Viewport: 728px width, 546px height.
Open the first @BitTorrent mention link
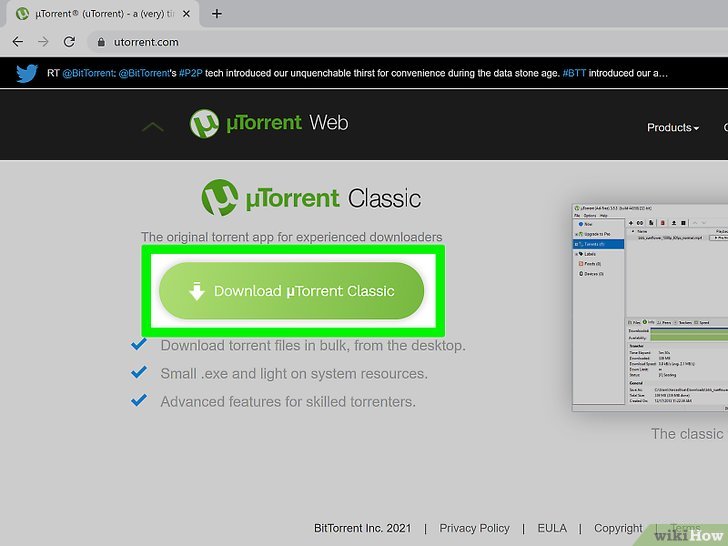(88, 73)
